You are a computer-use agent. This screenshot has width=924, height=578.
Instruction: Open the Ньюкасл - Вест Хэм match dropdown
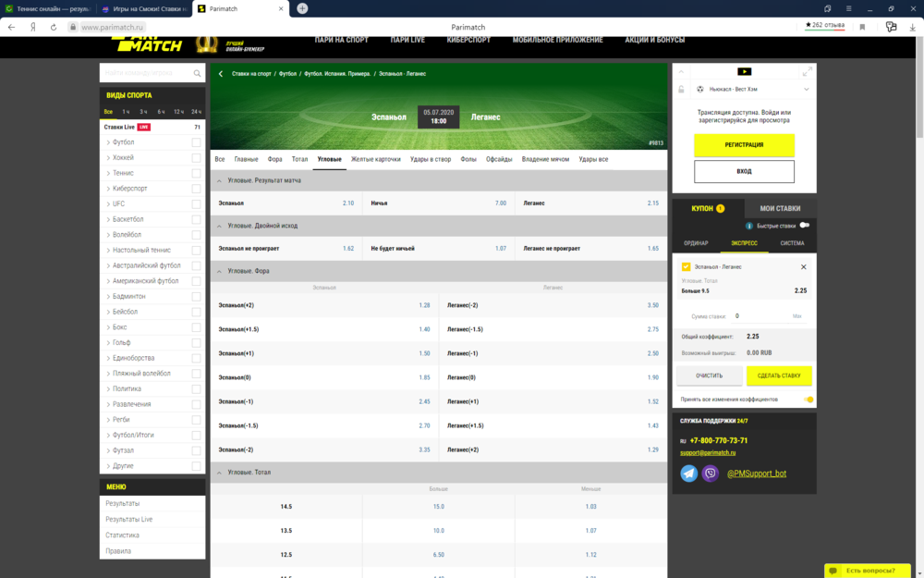tap(806, 89)
